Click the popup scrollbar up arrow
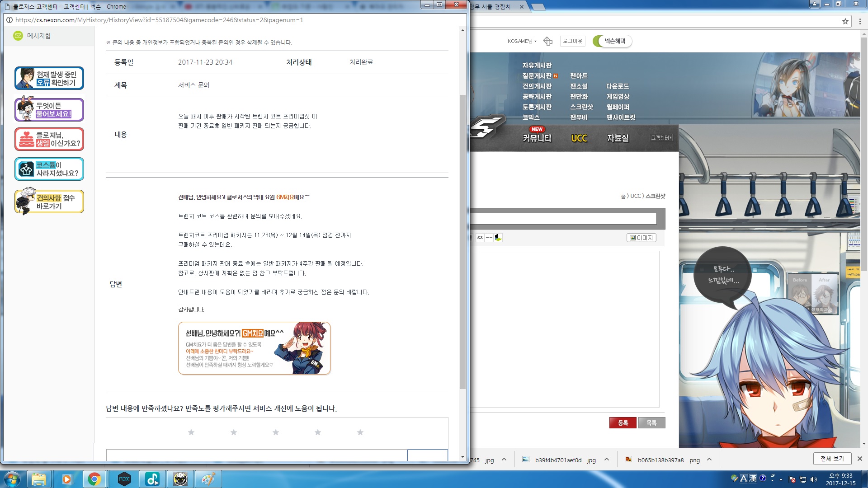 (x=462, y=30)
